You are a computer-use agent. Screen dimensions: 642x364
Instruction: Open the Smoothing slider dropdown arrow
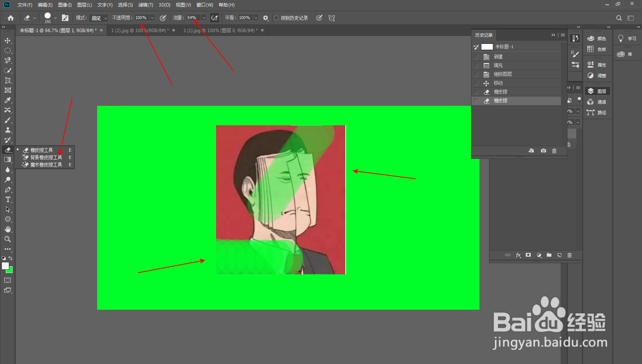tap(256, 18)
